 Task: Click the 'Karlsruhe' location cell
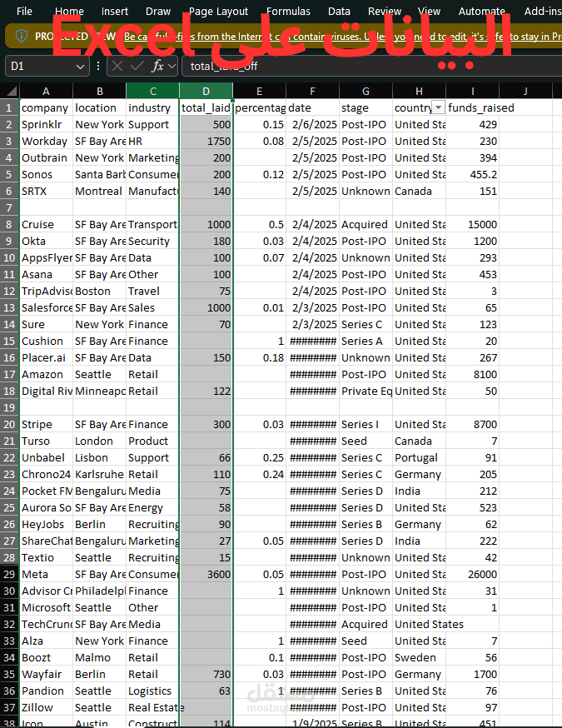tap(99, 475)
